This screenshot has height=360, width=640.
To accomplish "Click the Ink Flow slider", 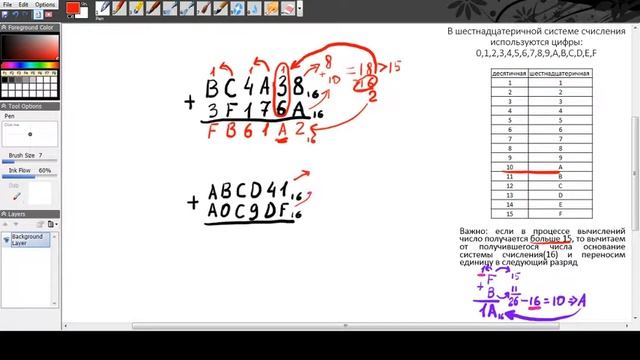I will [x=29, y=176].
